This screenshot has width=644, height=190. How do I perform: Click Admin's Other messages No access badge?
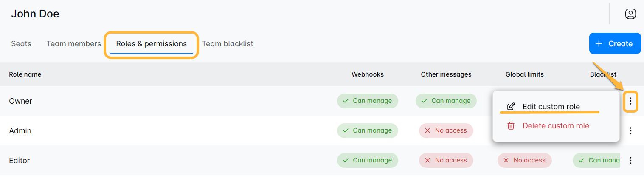pyautogui.click(x=446, y=130)
